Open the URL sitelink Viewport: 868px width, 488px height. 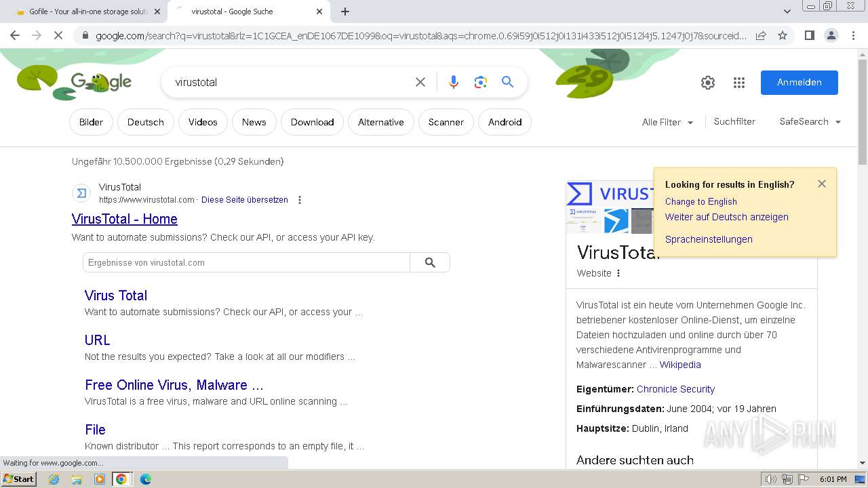(98, 340)
